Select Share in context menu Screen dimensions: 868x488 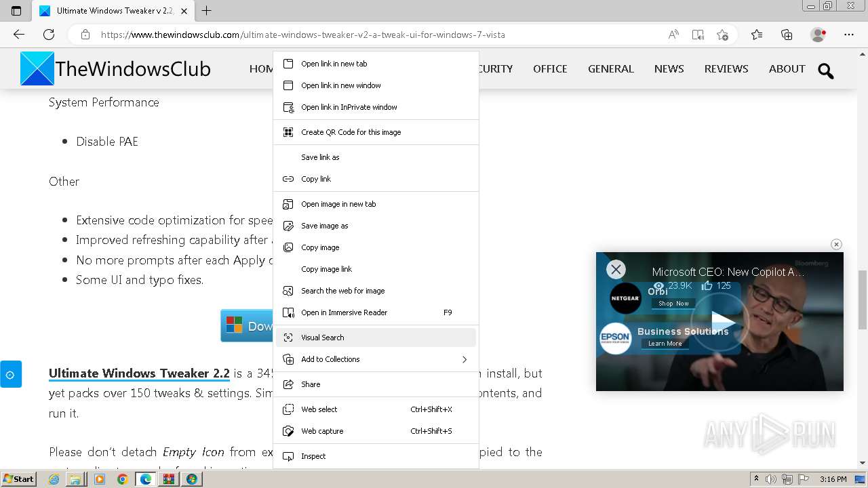376,384
